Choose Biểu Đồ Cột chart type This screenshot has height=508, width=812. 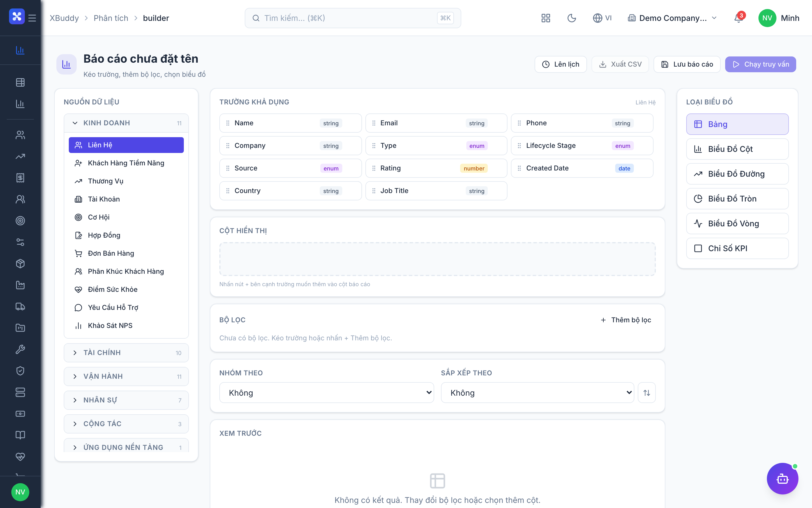tap(737, 149)
